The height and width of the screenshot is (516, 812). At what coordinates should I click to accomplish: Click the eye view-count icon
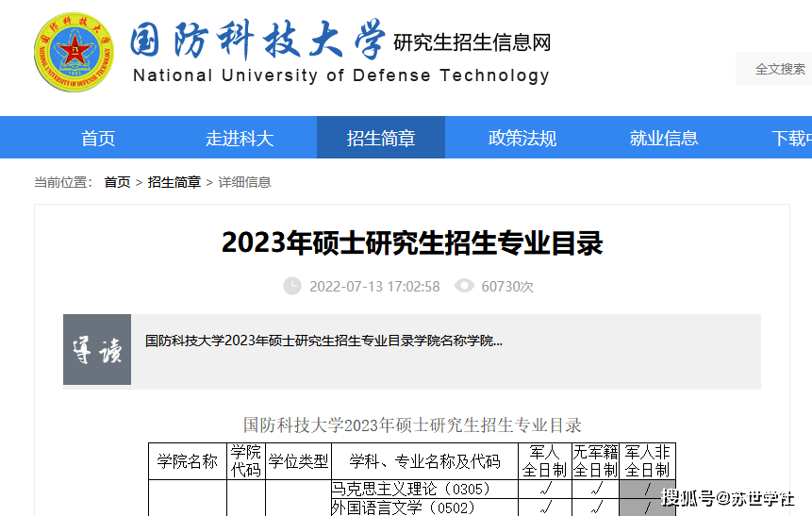(x=464, y=286)
